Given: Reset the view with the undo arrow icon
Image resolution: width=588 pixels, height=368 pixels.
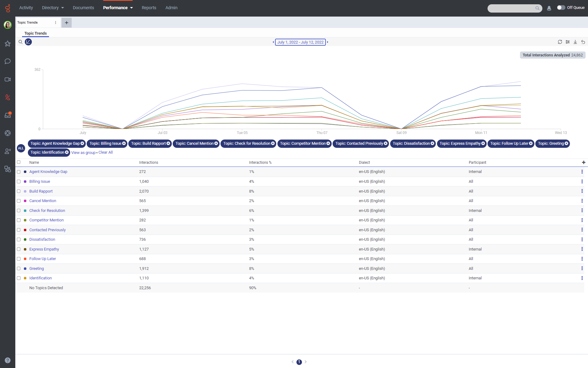Looking at the screenshot, I should click(583, 42).
